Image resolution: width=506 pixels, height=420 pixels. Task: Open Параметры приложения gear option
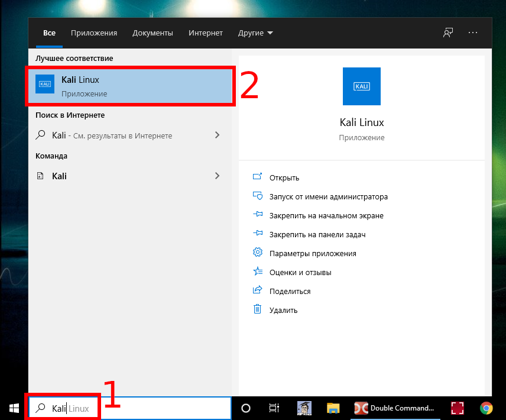(x=312, y=253)
